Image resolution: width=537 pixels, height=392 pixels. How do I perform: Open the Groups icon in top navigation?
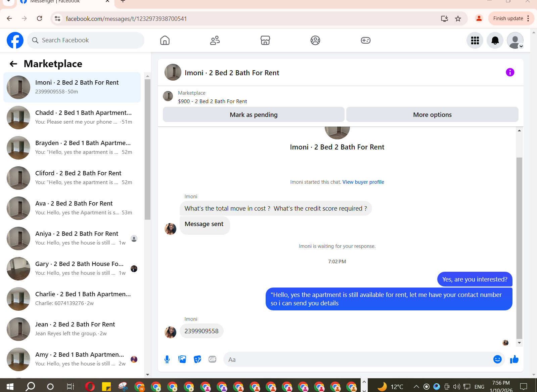pyautogui.click(x=315, y=40)
